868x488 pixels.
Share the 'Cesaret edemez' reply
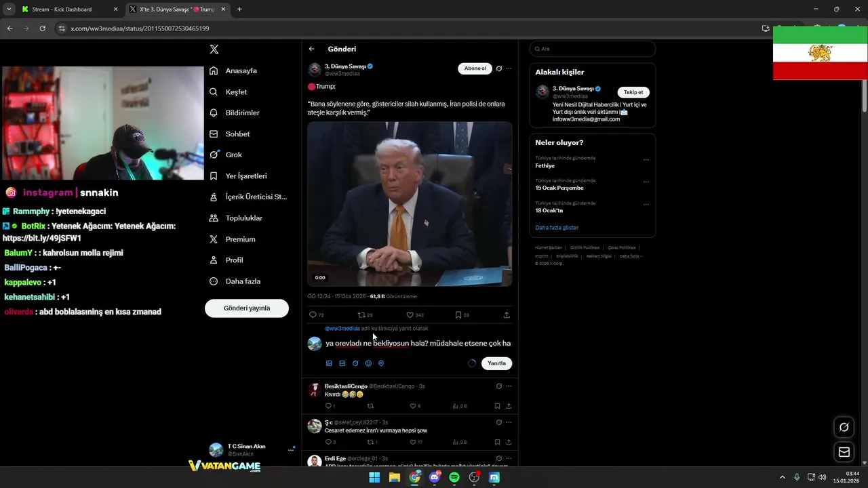click(x=509, y=442)
